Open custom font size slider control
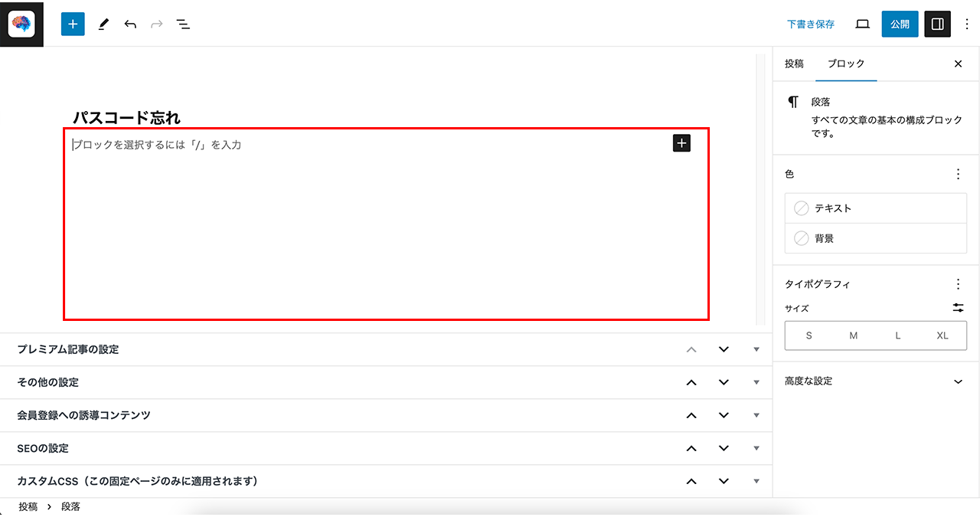 [x=958, y=308]
